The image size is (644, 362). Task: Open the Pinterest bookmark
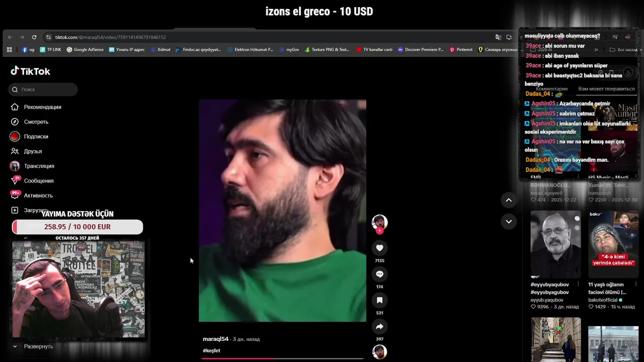[x=461, y=50]
